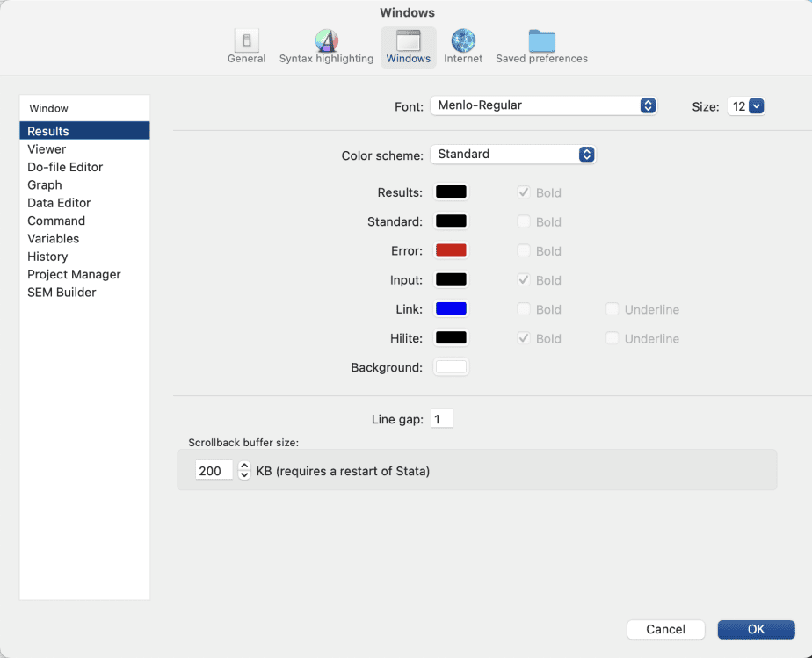Open Saved preferences folder icon

pos(541,47)
